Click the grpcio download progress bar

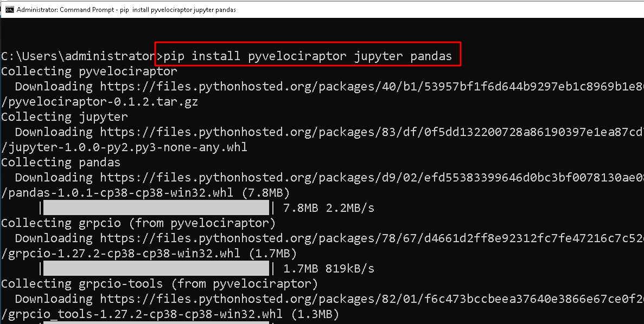(156, 268)
